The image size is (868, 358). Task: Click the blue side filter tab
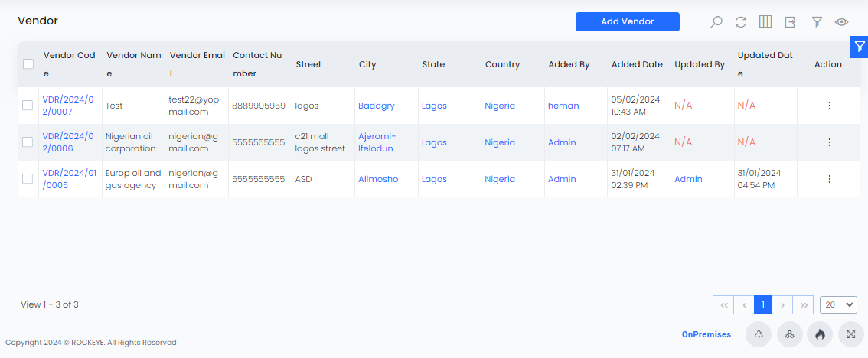[859, 47]
